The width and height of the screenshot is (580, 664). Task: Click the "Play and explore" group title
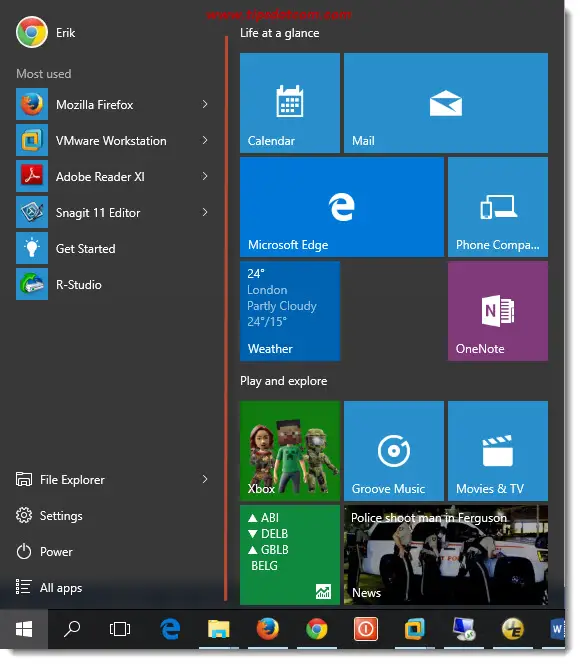point(284,381)
